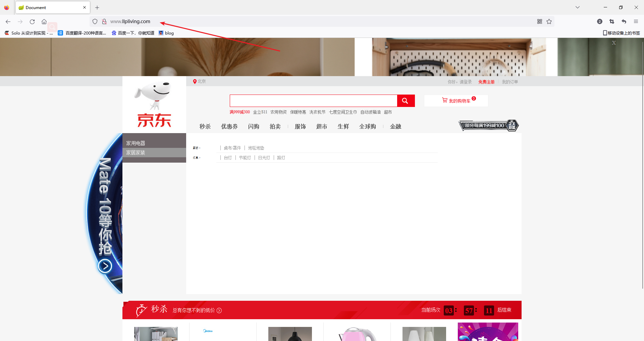Click inside the JD search input field
Screen dimensions: 644x341
[313, 101]
